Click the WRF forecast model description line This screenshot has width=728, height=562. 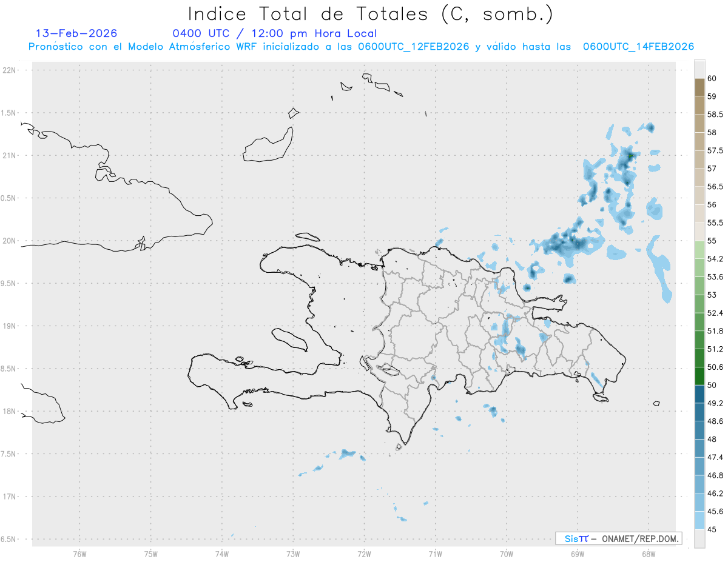[x=361, y=47]
